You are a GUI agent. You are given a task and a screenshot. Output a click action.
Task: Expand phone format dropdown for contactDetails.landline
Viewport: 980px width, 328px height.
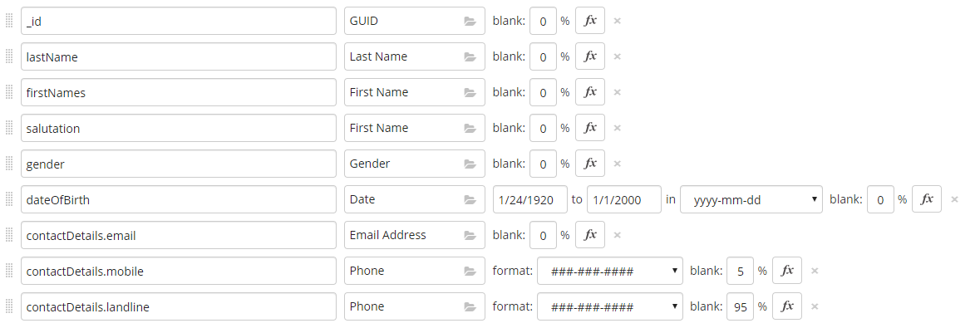(x=610, y=306)
